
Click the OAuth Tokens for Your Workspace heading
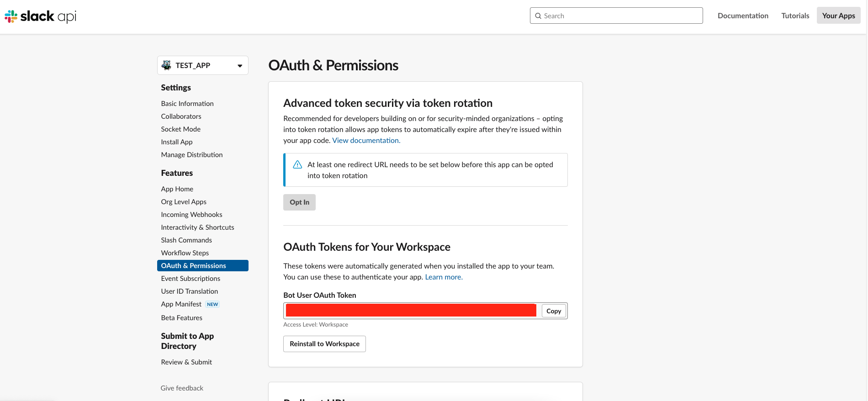(367, 247)
